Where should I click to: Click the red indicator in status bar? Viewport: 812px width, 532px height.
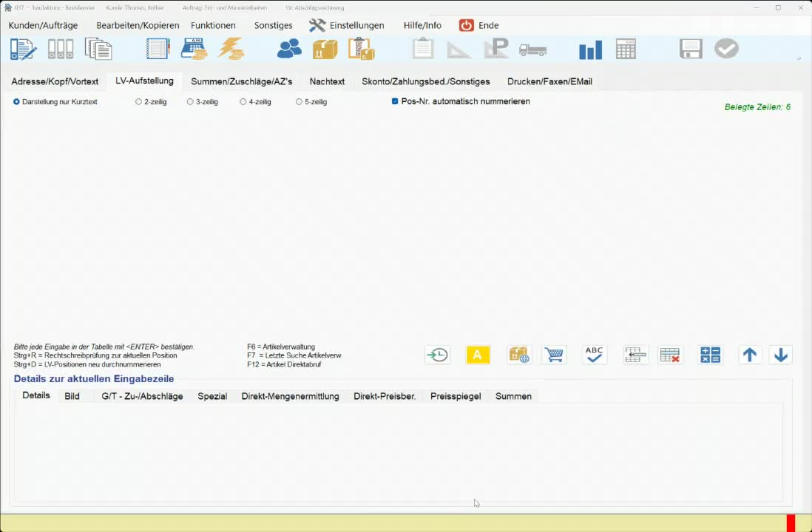(x=791, y=523)
